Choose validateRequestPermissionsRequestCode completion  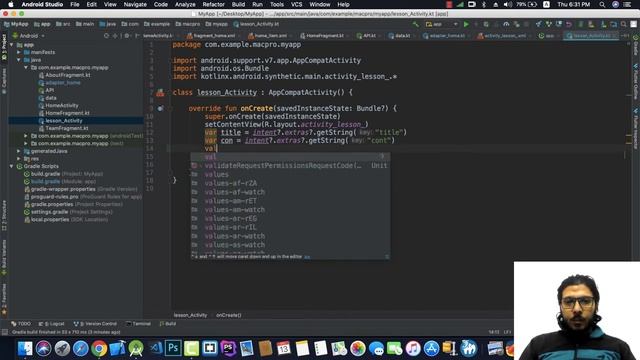click(x=290, y=165)
